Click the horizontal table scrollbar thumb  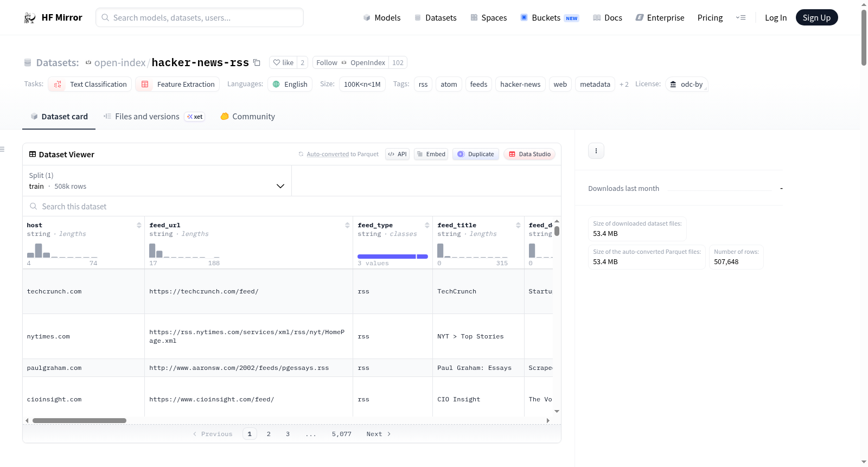79,421
